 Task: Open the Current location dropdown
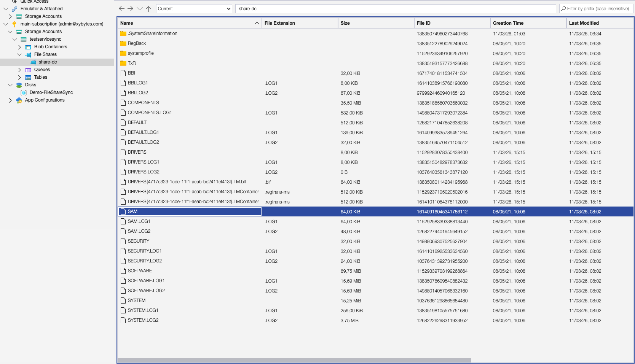pos(194,9)
